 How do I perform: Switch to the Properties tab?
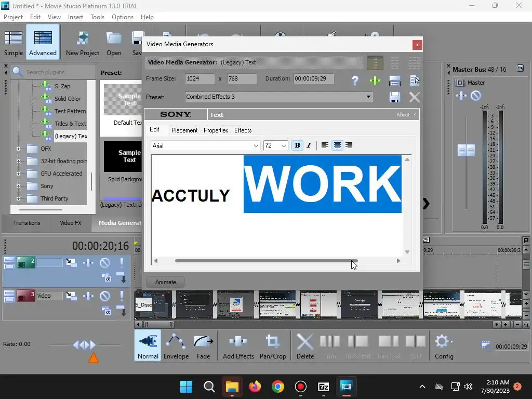click(x=216, y=130)
